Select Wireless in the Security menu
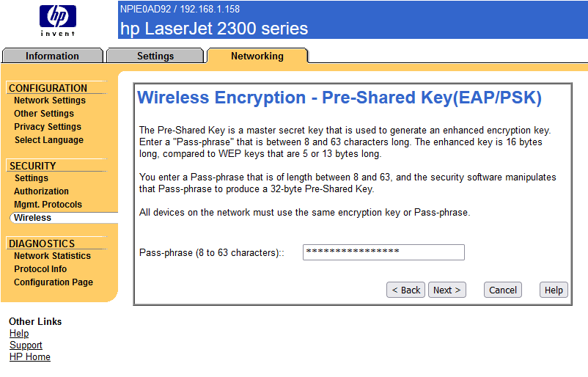Viewport: 588px width, 377px height. (x=33, y=218)
